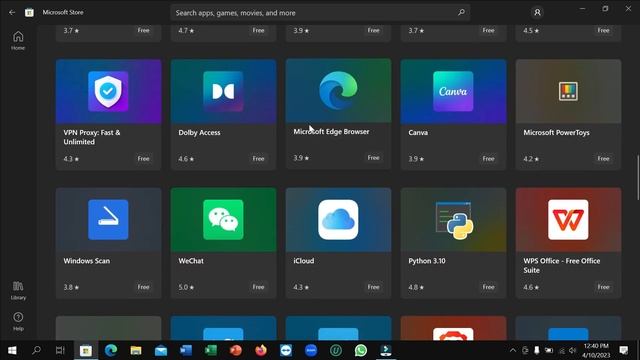Click the WeChat title text
This screenshot has width=640, height=360.
[x=191, y=261]
